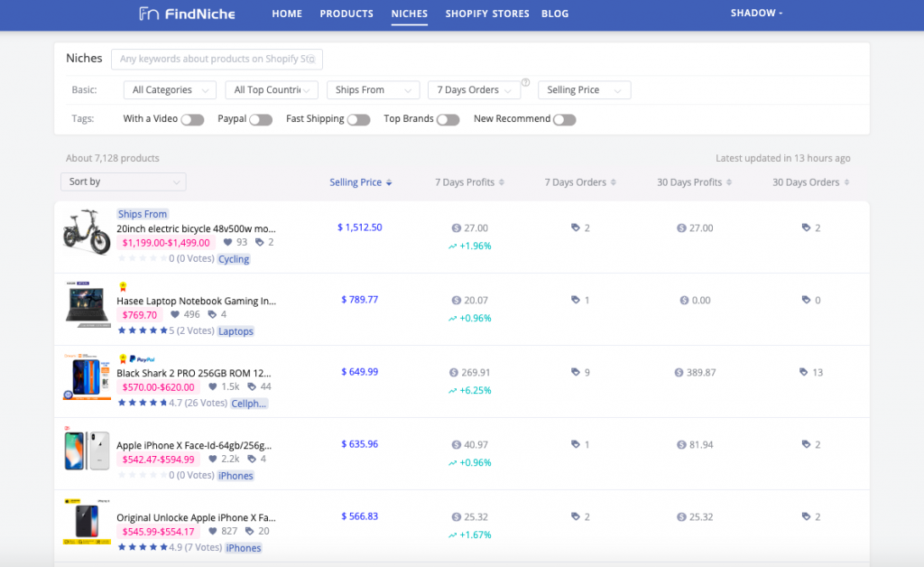Click the 30 Days Orders sort arrows

coord(846,182)
